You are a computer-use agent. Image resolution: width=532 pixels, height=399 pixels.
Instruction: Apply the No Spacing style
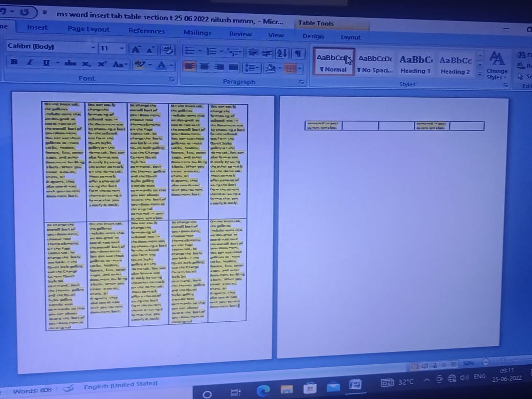click(375, 64)
